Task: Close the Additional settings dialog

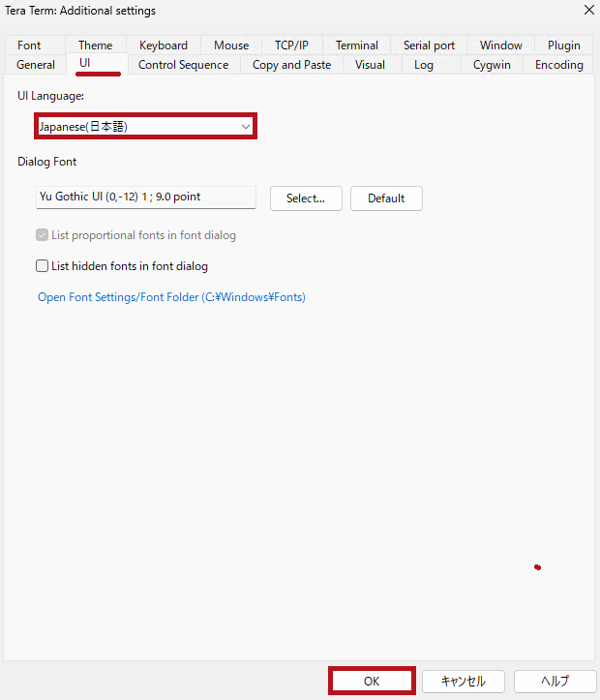Action: tap(588, 11)
